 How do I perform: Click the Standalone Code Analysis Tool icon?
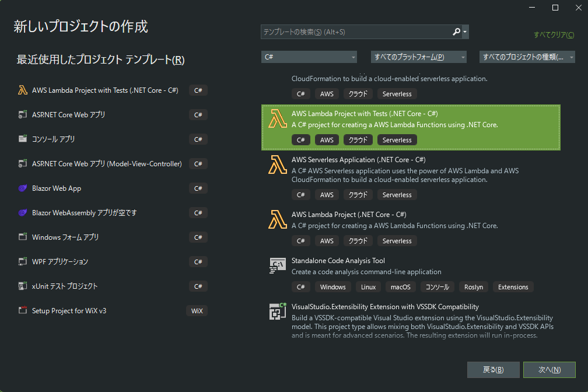tap(278, 265)
